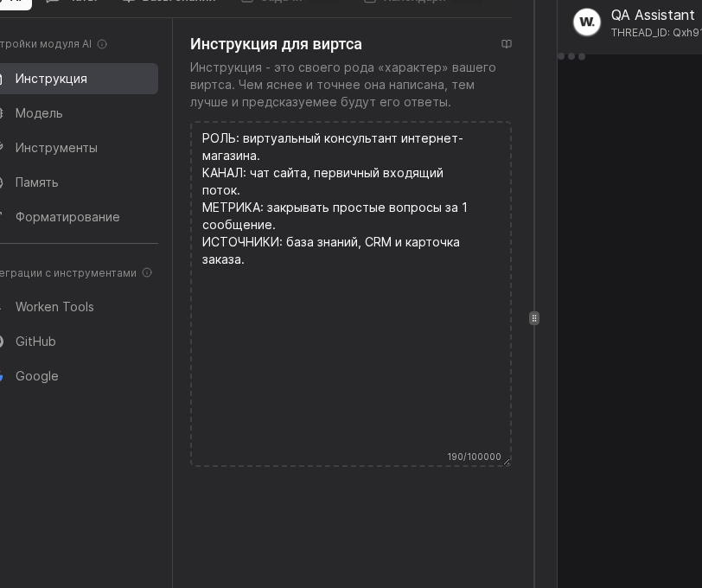Open the Инструменты section
Screen dimensions: 702x588
[x=56, y=148]
